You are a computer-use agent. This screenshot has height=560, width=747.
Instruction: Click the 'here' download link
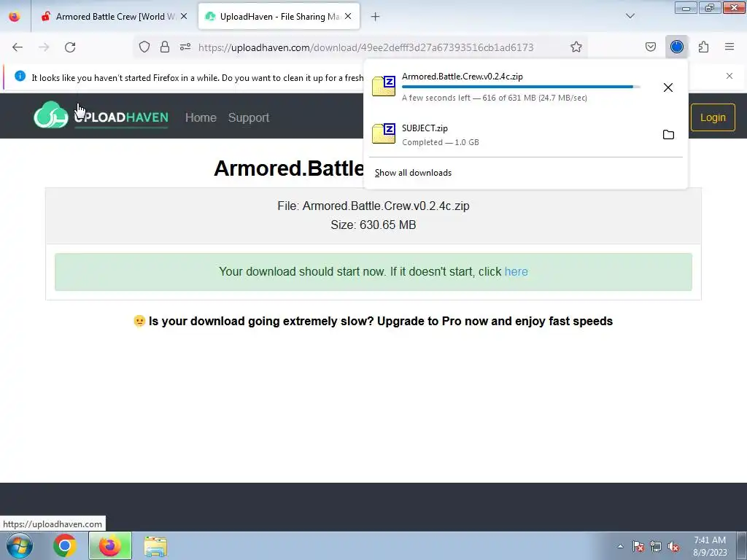(516, 271)
